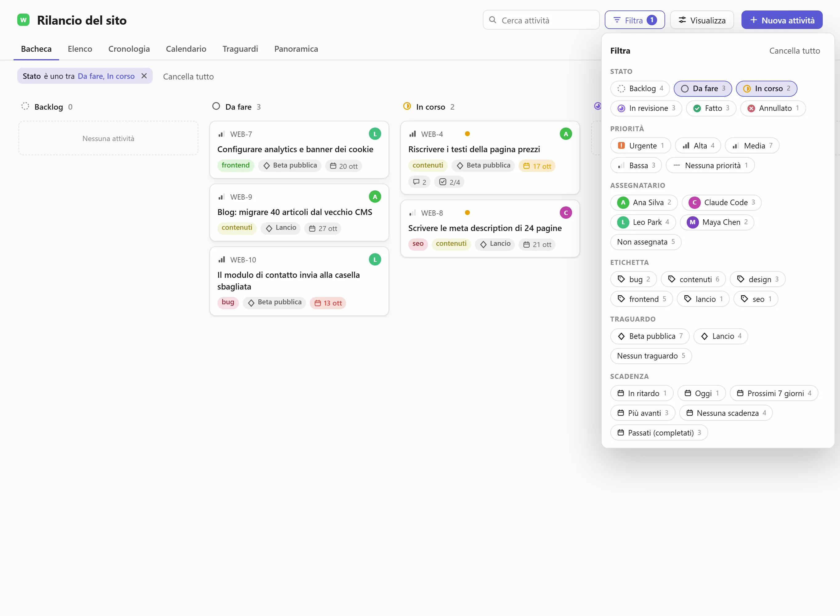Open card Scrivere le meta description di 24 pagine

[490, 228]
